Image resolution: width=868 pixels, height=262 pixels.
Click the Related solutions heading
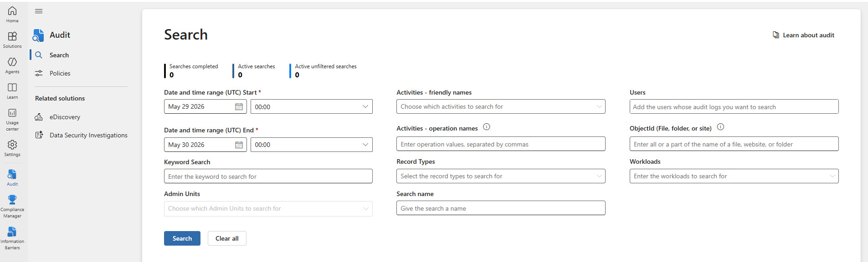pyautogui.click(x=60, y=98)
